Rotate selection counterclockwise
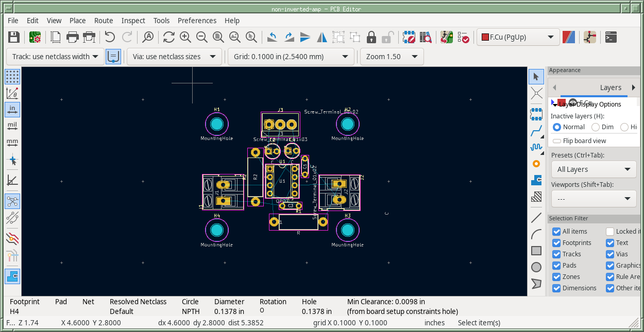This screenshot has width=644, height=332. [x=272, y=37]
